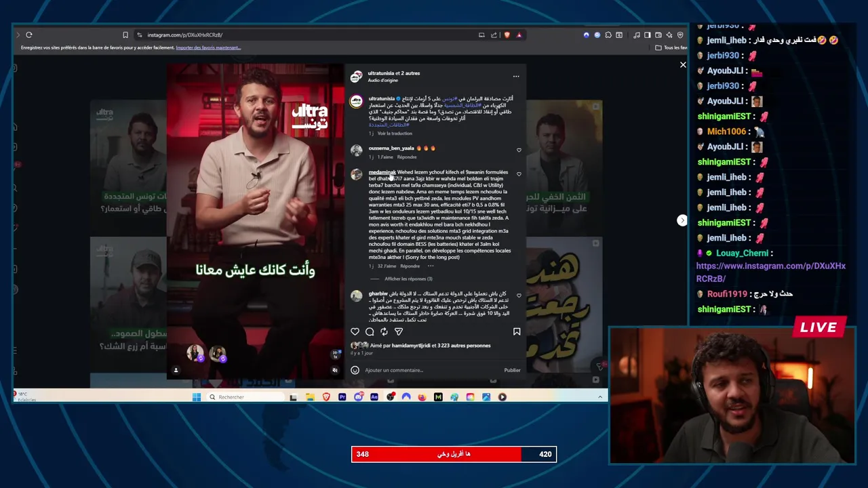This screenshot has width=868, height=488.
Task: Save post with bookmark icon
Action: (x=517, y=331)
